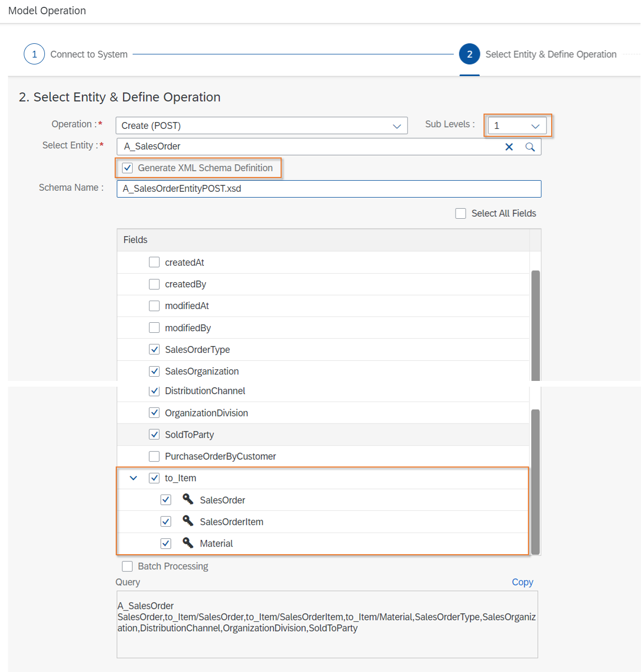Check the createdBy field
Screen dimensions: 641x672
[154, 284]
